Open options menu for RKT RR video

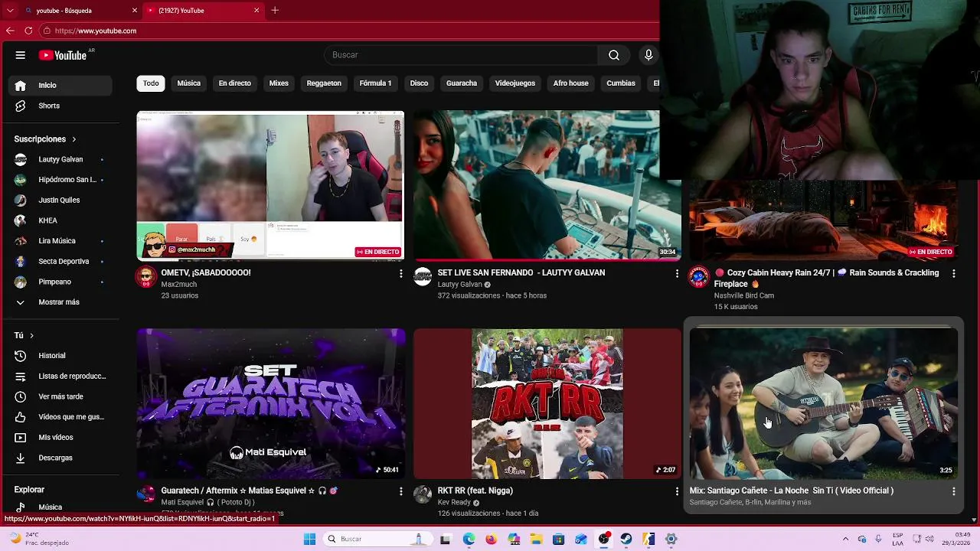(677, 491)
